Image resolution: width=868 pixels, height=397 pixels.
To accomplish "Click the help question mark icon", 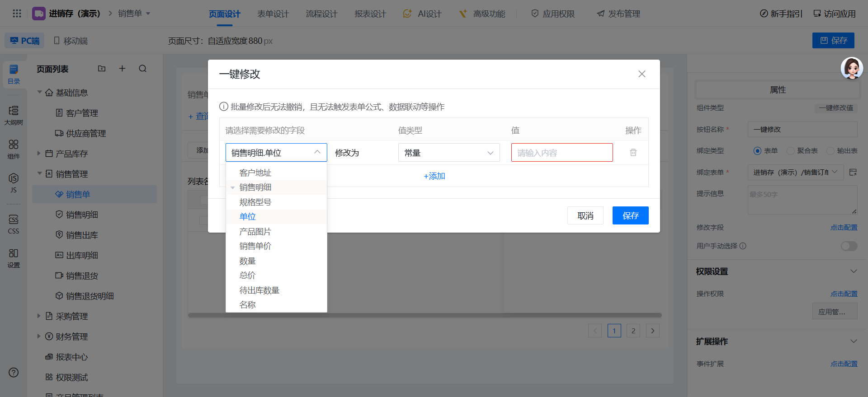I will (14, 373).
